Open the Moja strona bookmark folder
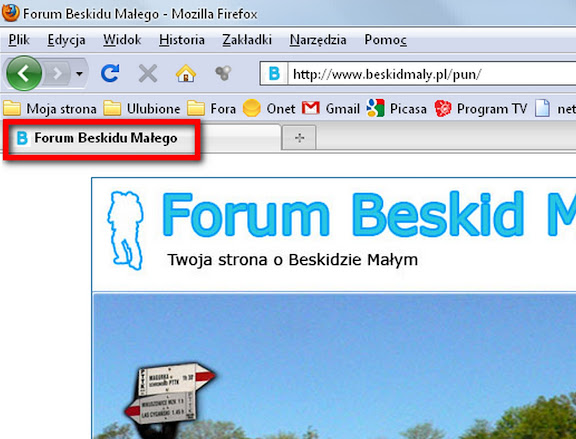This screenshot has width=576, height=439. [x=50, y=108]
